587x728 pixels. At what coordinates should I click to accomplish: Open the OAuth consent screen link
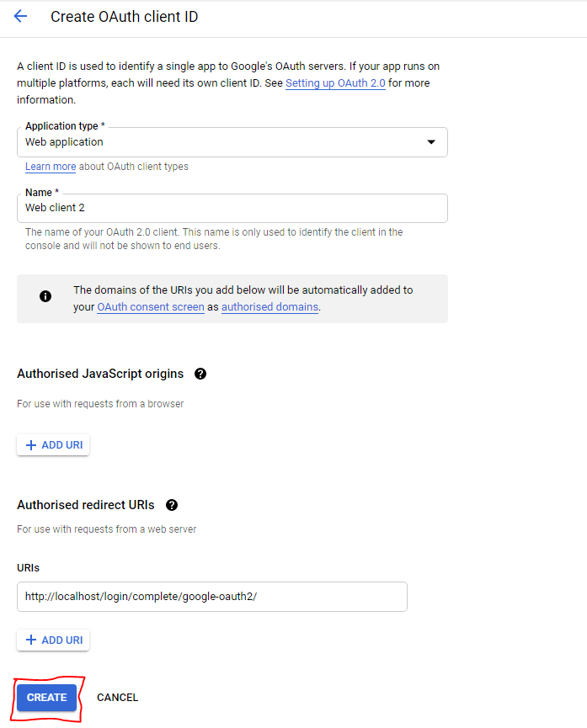pyautogui.click(x=151, y=307)
